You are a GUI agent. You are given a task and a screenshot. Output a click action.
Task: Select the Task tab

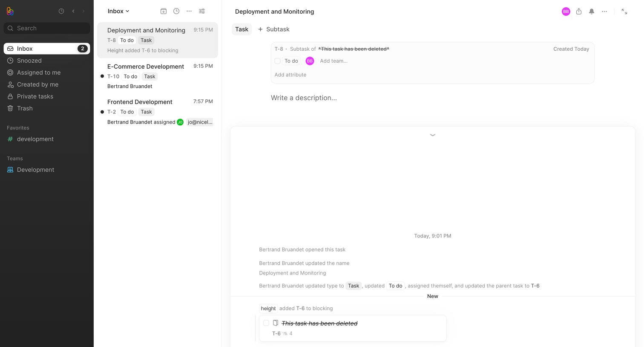(x=241, y=29)
